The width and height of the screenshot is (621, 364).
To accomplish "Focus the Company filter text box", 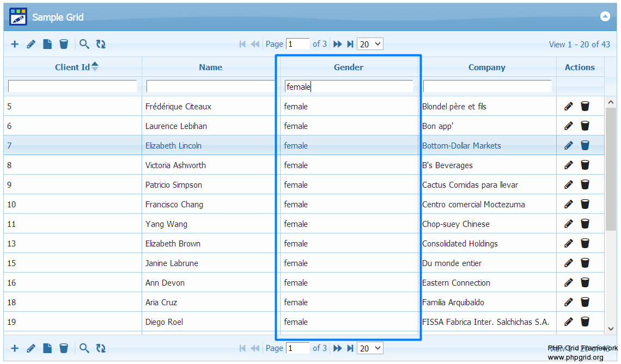I will 487,87.
